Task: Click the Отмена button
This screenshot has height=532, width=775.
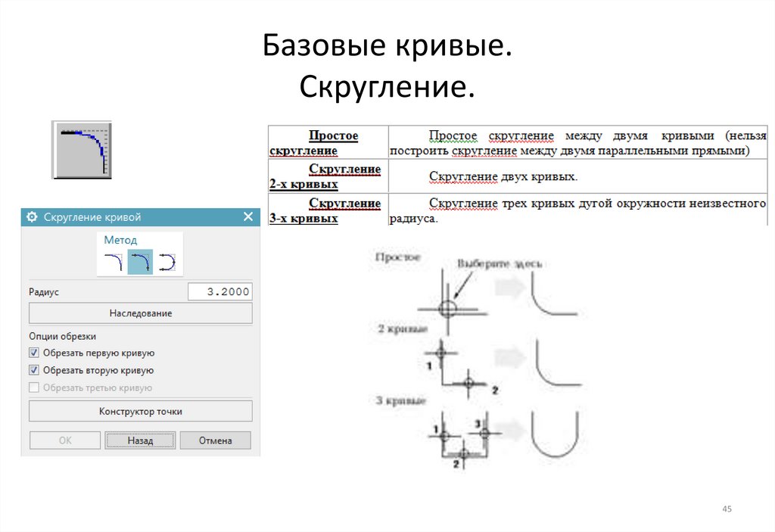Action: (x=216, y=440)
